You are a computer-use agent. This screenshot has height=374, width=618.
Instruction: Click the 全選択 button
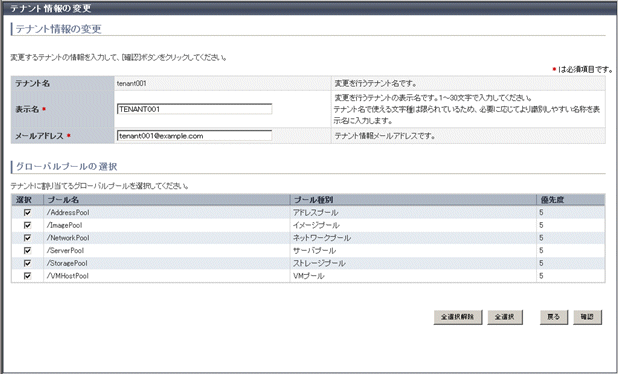point(505,317)
